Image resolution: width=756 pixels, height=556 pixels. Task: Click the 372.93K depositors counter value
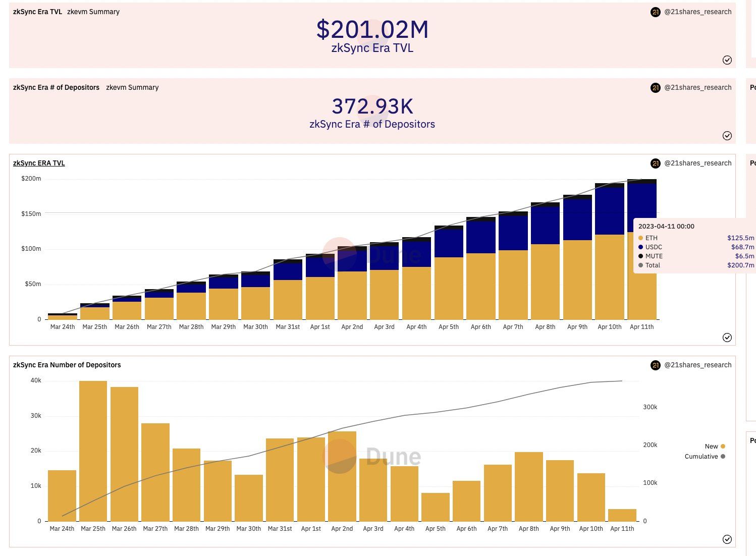[x=372, y=106]
